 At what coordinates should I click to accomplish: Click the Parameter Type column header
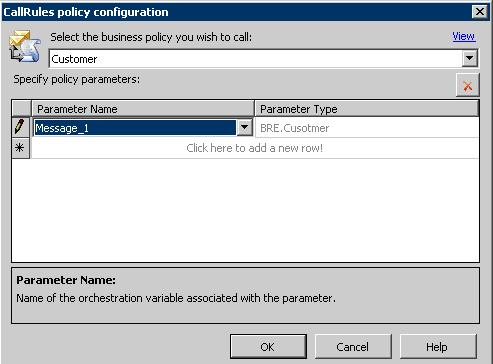[367, 109]
